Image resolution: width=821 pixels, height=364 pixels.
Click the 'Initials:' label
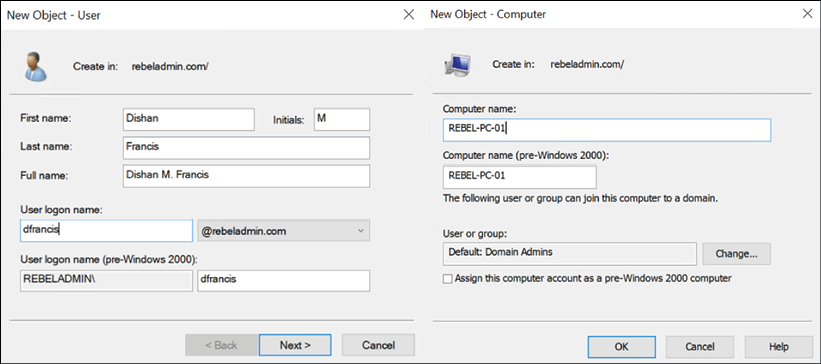pyautogui.click(x=289, y=120)
